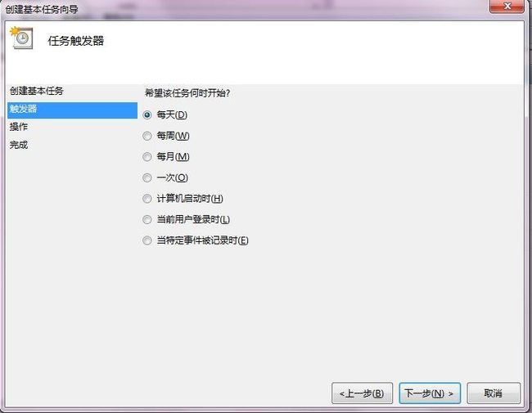Click the task trigger clock icon
The image size is (532, 413).
click(22, 38)
